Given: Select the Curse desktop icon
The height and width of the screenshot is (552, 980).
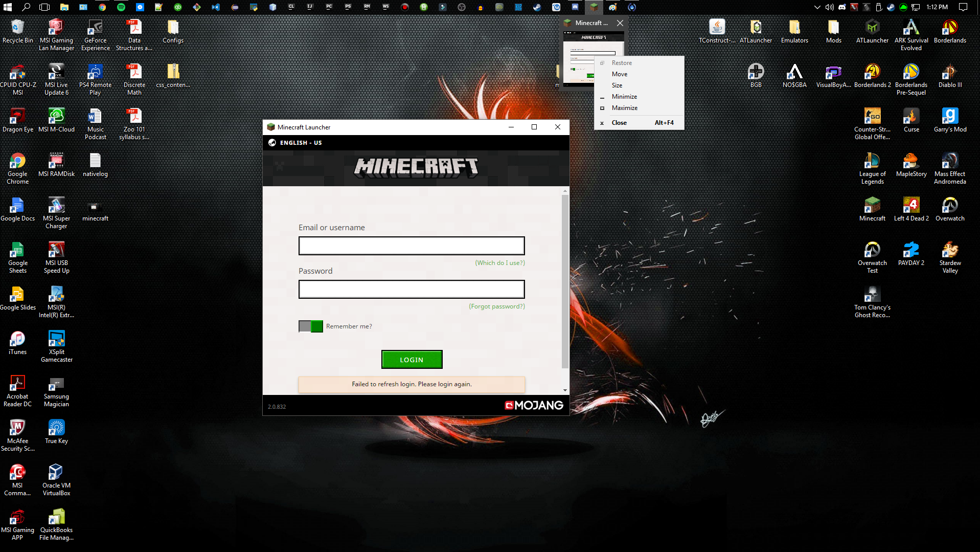Looking at the screenshot, I should [911, 120].
